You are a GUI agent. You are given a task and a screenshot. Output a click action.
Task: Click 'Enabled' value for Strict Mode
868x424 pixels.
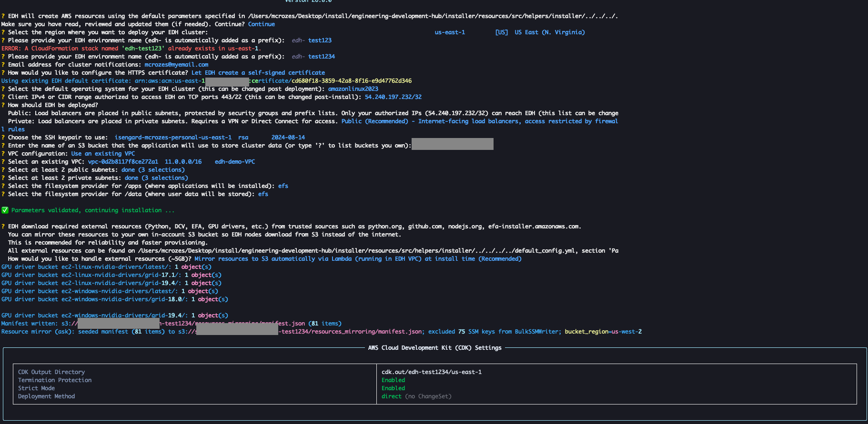[393, 388]
